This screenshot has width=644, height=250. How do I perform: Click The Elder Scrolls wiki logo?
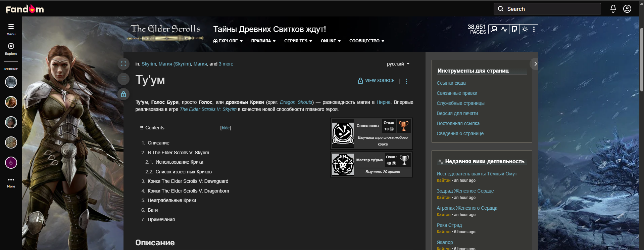click(x=165, y=33)
